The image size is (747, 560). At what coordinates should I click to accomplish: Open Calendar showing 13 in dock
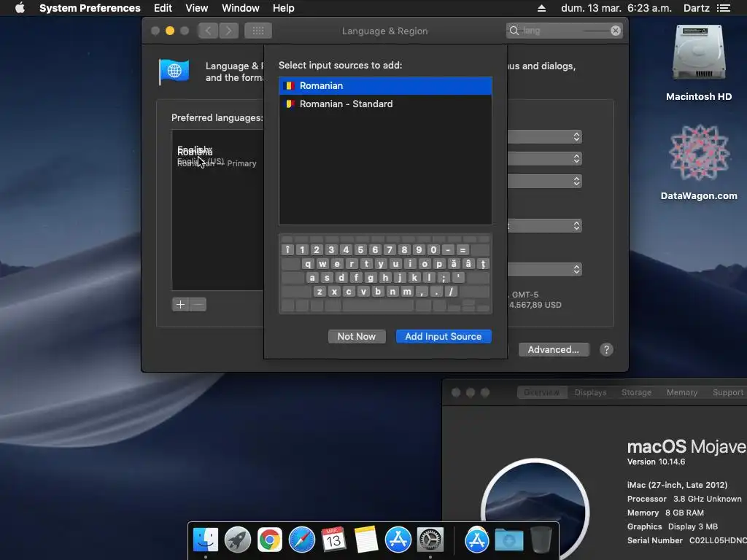click(333, 540)
